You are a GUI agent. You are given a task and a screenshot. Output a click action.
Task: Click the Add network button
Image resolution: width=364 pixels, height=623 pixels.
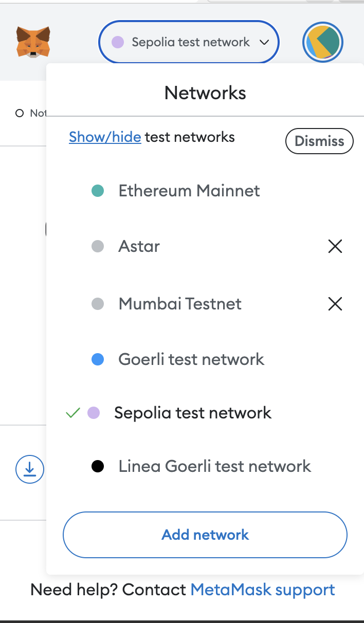(205, 535)
